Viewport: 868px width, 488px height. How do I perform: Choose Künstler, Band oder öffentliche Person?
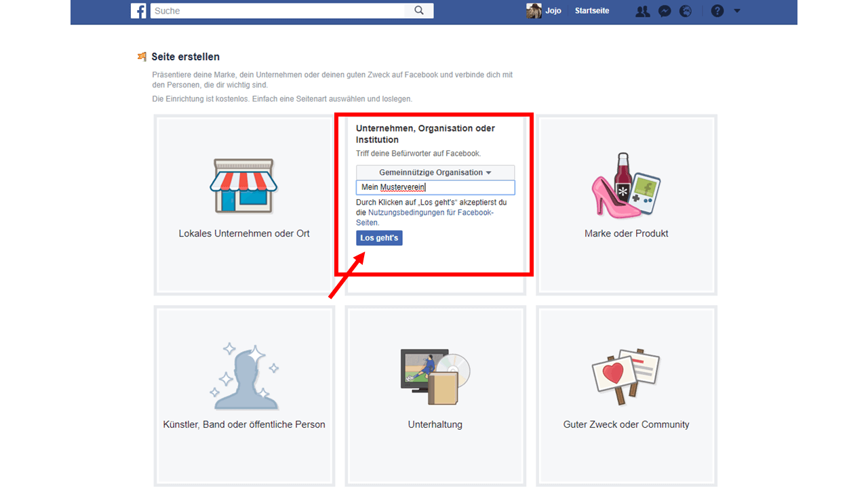[244, 424]
